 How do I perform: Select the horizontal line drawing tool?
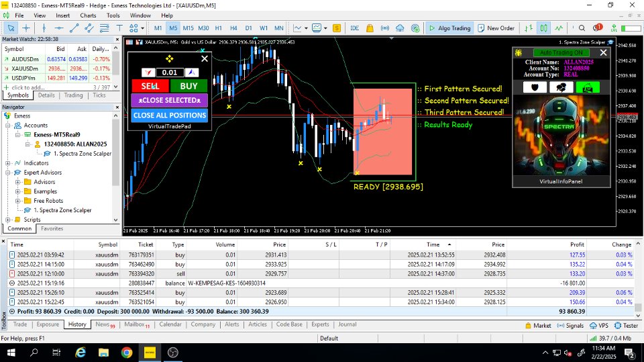click(59, 28)
